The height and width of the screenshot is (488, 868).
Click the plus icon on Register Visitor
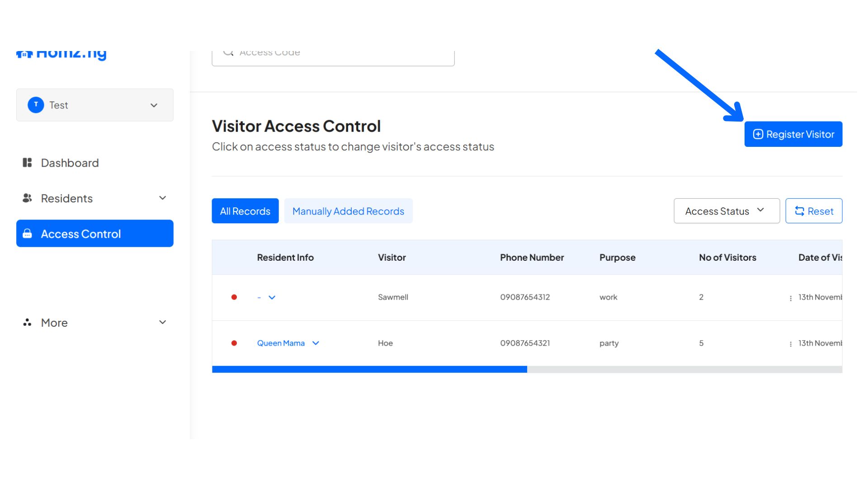pyautogui.click(x=757, y=134)
